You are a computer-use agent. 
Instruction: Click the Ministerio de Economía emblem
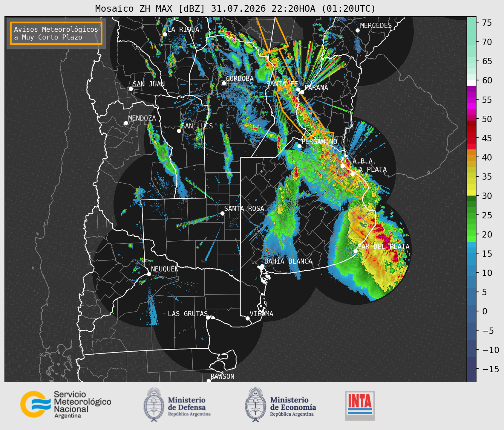255,404
